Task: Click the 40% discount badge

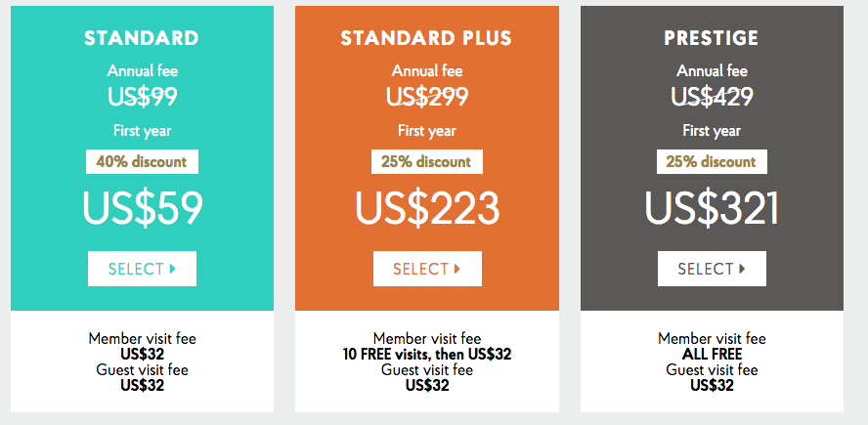Action: pos(142,161)
